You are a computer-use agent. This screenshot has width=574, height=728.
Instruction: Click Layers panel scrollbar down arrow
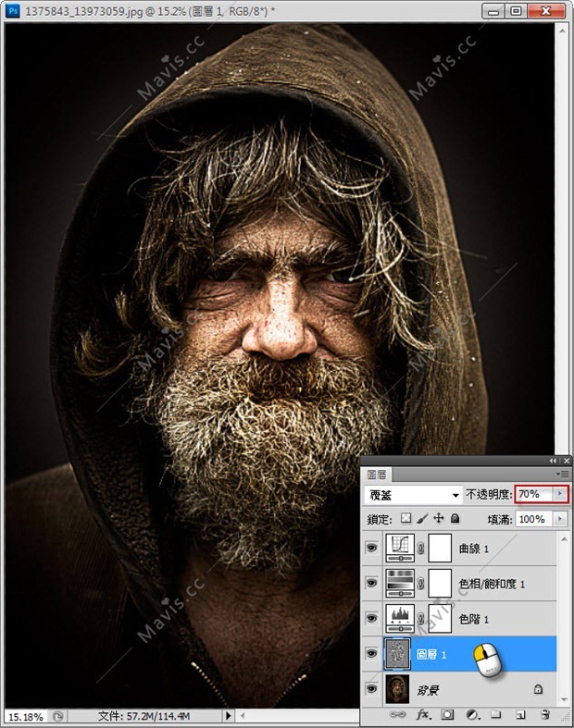564,698
